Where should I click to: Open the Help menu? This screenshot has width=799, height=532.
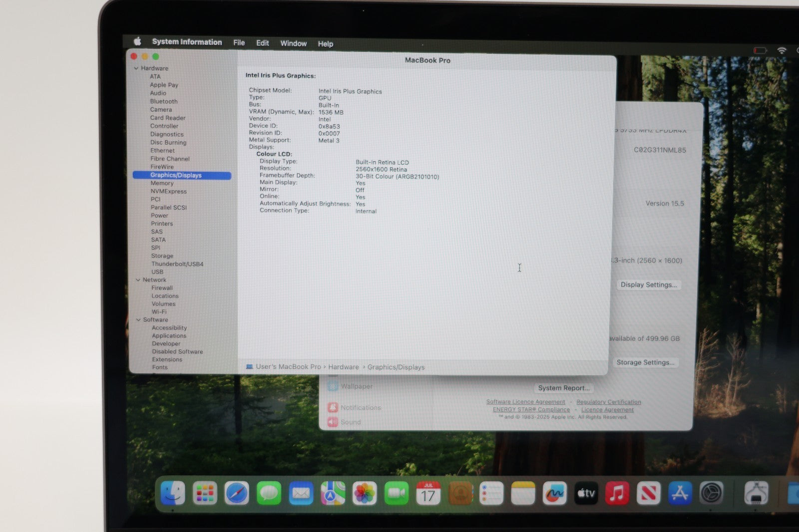(x=326, y=44)
